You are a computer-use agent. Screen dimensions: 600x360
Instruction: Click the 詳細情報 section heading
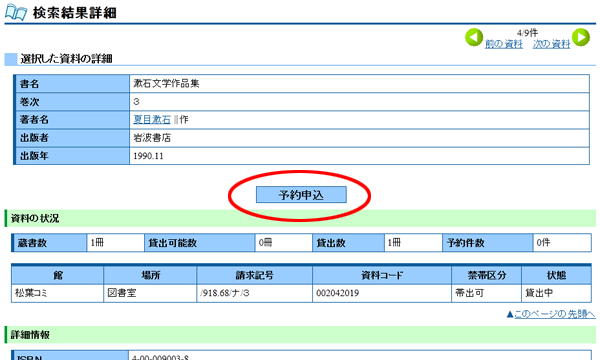pyautogui.click(x=30, y=335)
